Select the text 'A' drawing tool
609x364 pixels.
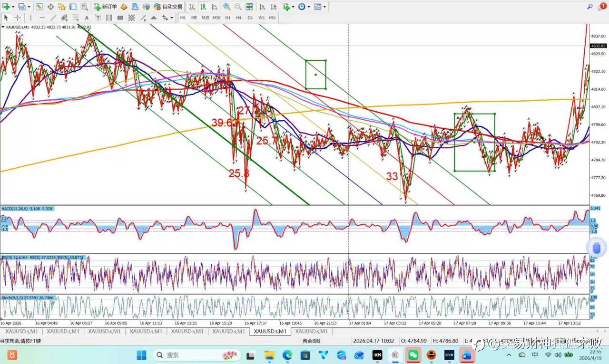87,18
